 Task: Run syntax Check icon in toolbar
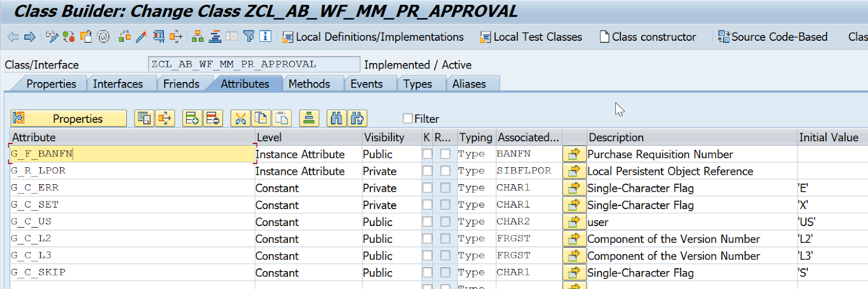pos(125,37)
